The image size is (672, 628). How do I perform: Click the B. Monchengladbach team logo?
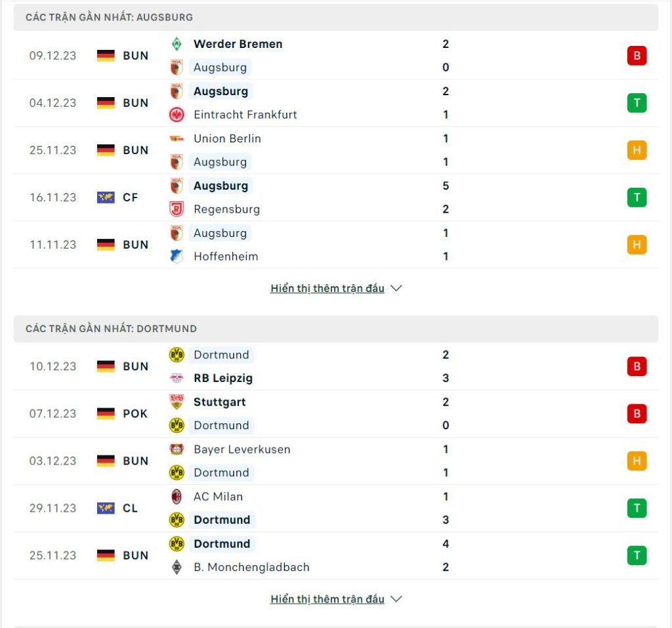coord(177,567)
